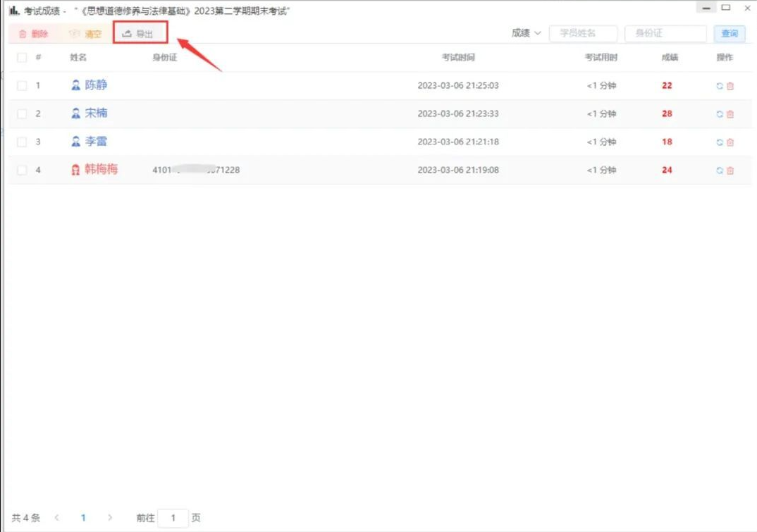This screenshot has height=532, width=757.
Task: Click the trash icon in the 韩梅梅 row
Action: point(730,171)
